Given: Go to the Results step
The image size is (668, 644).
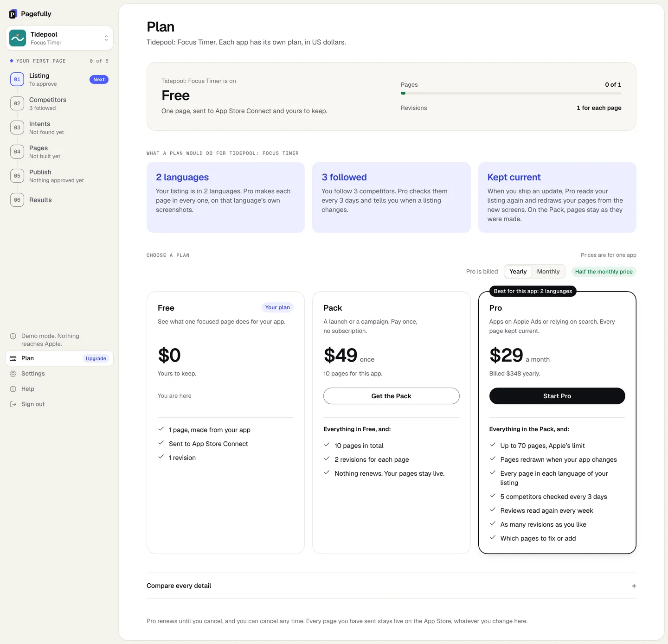Looking at the screenshot, I should pyautogui.click(x=59, y=200).
